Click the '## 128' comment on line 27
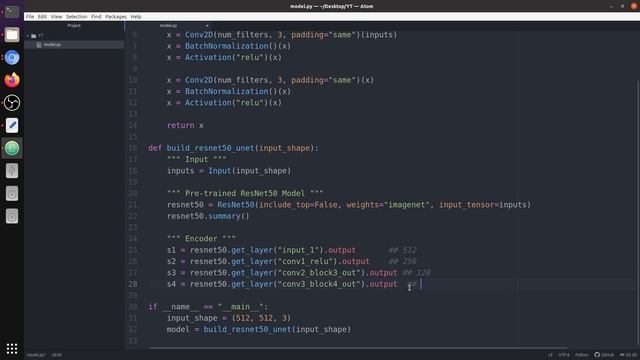The height and width of the screenshot is (360, 640). click(x=416, y=273)
